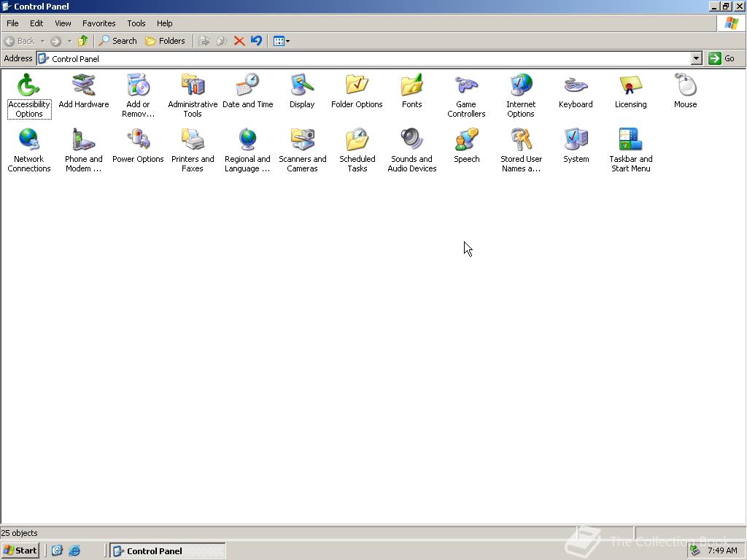Launch the Add Hardware wizard
The width and height of the screenshot is (747, 560).
84,91
